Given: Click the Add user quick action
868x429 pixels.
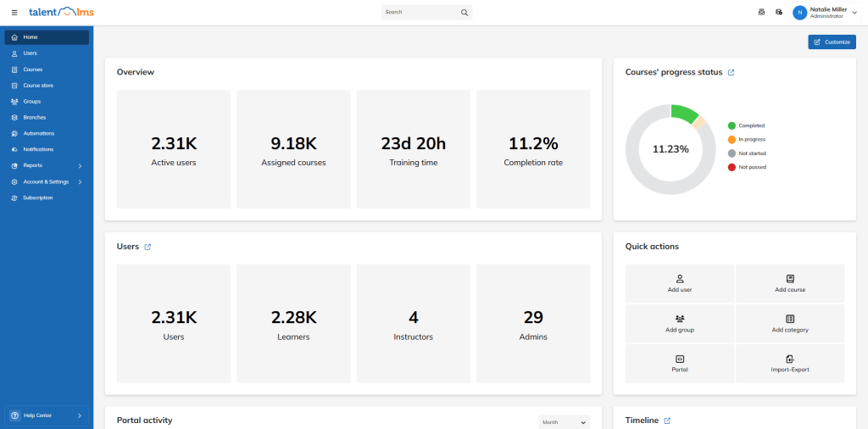Looking at the screenshot, I should 680,283.
